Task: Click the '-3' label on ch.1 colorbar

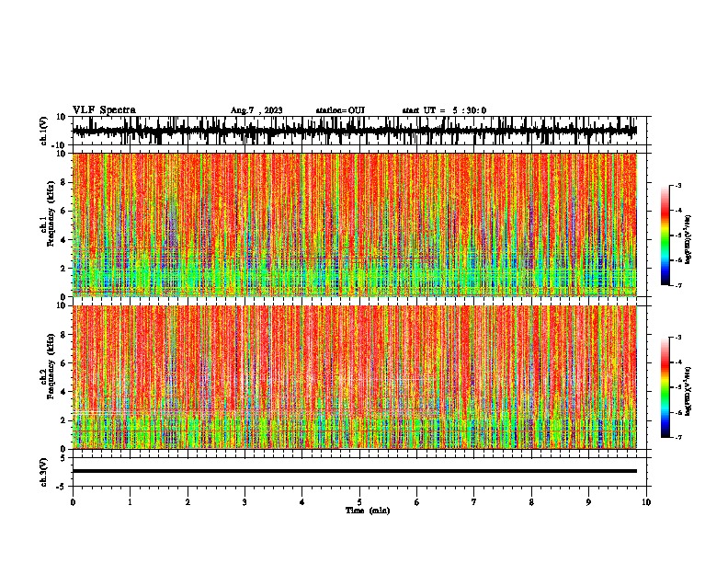Action: pyautogui.click(x=678, y=185)
